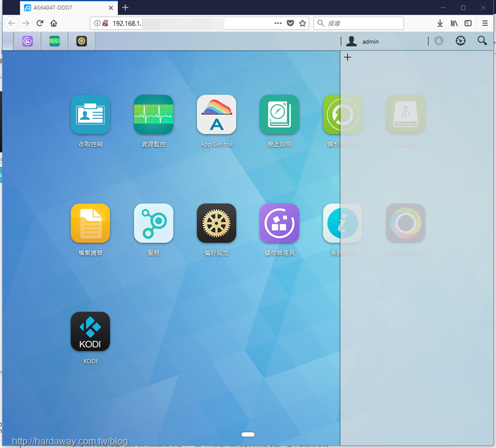This screenshot has height=448, width=496.
Task: Open the Online Help (線上說明) app
Action: point(280,114)
